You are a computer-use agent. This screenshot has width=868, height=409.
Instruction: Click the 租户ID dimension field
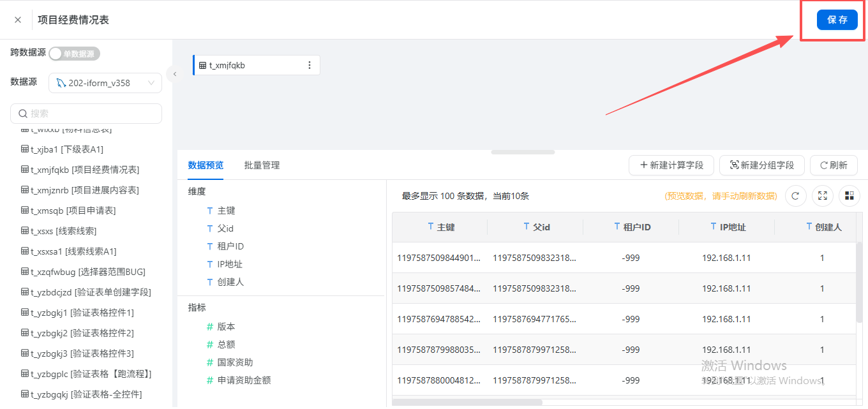[230, 246]
